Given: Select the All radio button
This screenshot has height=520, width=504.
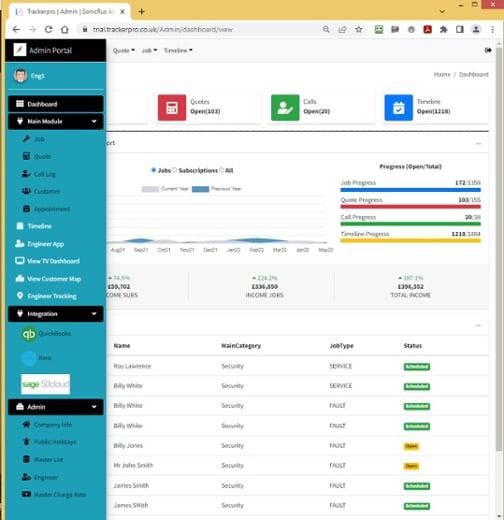Looking at the screenshot, I should 221,170.
